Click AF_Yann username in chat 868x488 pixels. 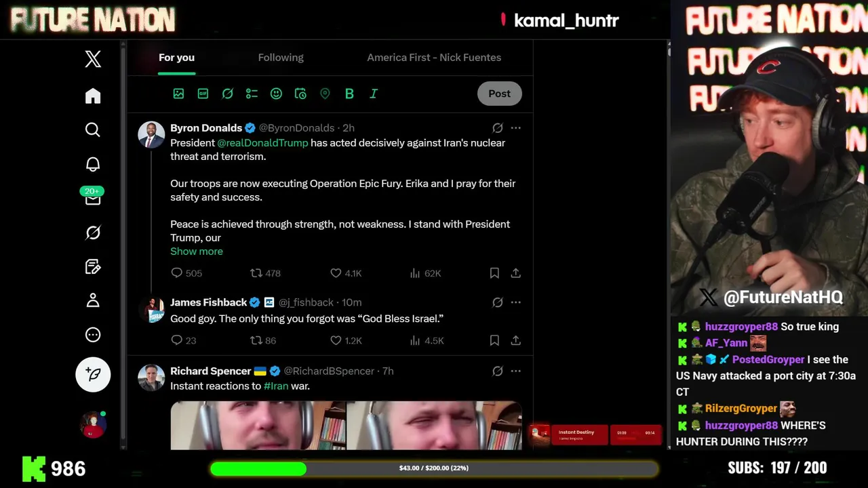tap(726, 343)
